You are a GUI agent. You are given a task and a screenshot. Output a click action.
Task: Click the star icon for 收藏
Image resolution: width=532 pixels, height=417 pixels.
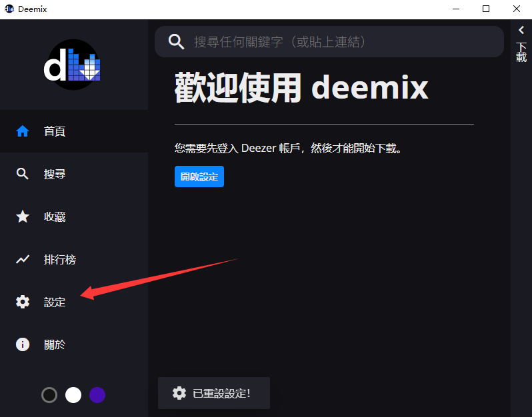click(23, 216)
